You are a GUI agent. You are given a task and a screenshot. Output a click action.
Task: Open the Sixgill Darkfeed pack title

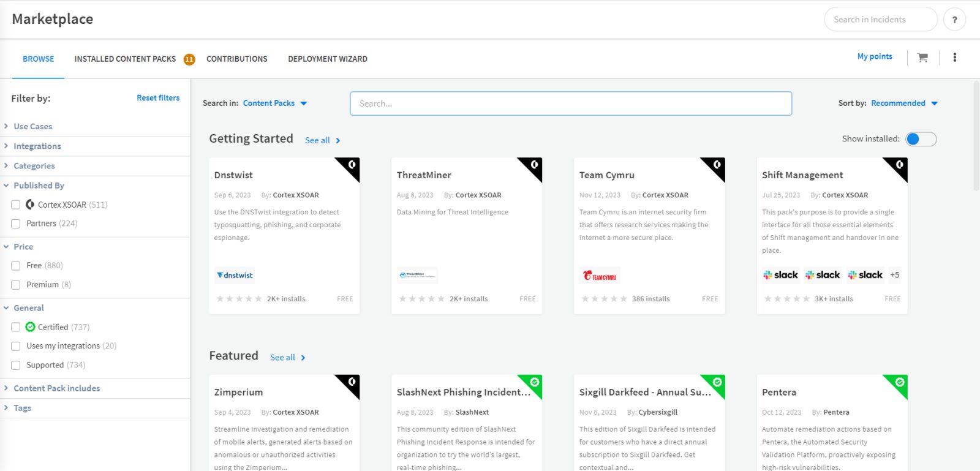click(645, 393)
